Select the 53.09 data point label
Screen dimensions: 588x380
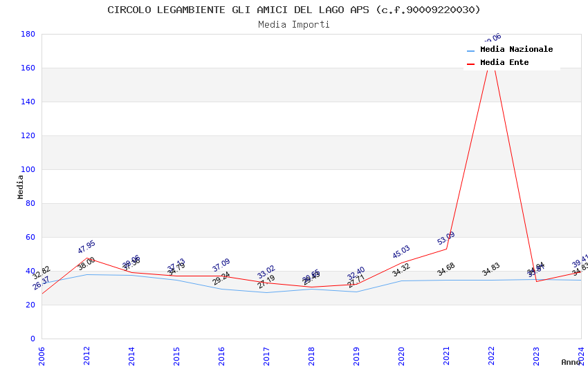point(446,238)
